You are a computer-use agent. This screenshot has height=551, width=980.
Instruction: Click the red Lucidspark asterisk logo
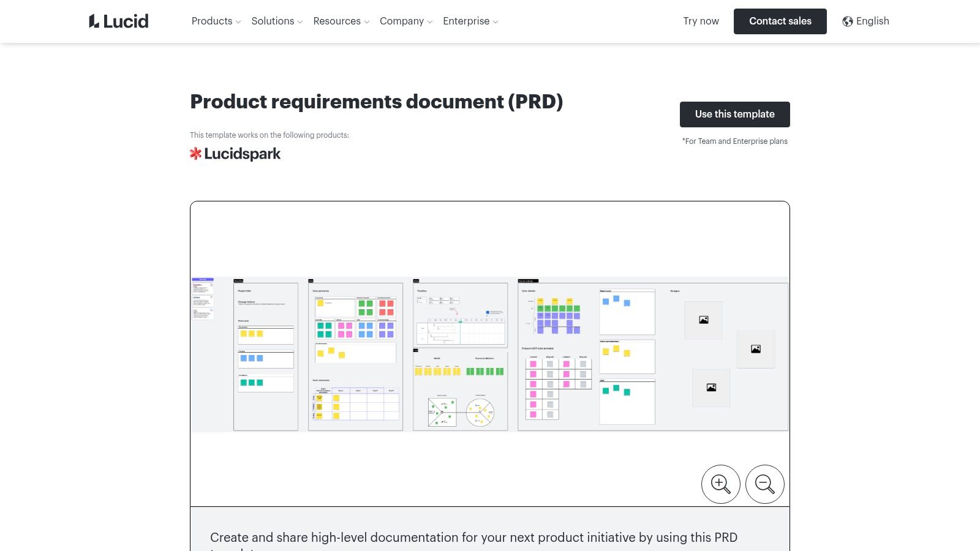[195, 154]
